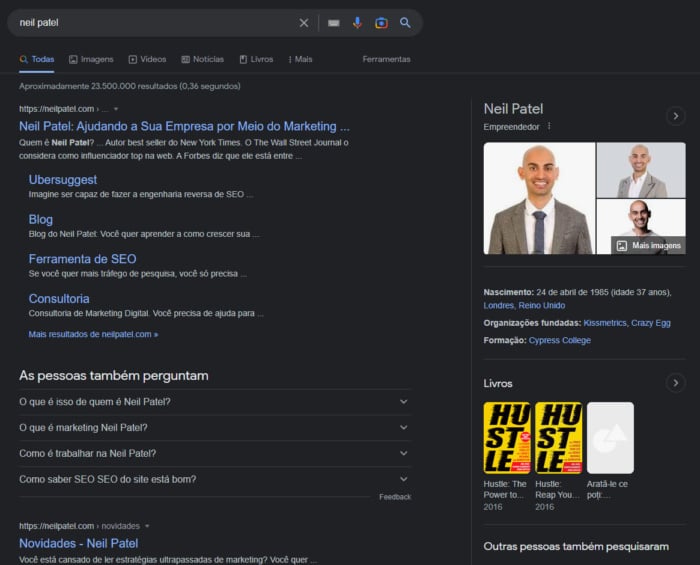Open the dropdown arrow next to neilpatel.com URL

[116, 109]
